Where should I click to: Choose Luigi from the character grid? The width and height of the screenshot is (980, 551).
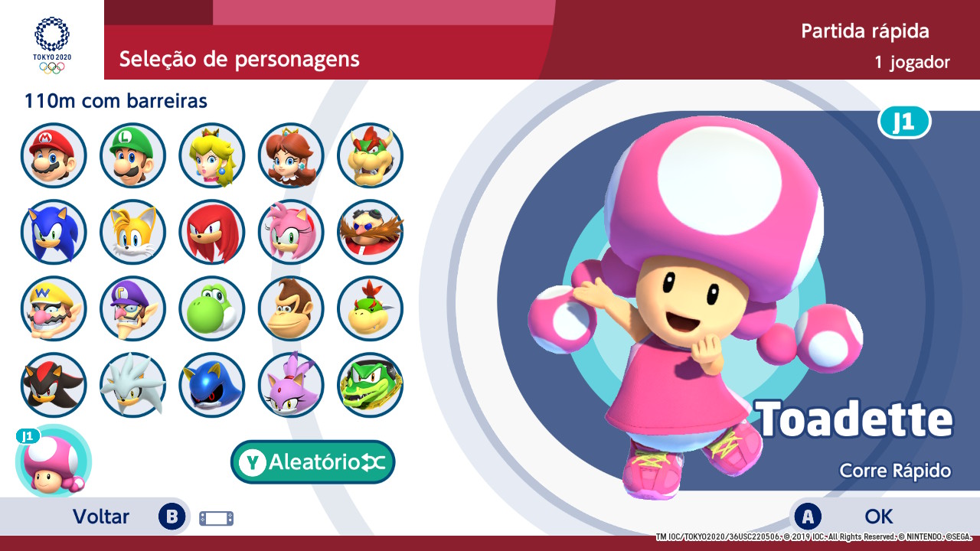132,155
